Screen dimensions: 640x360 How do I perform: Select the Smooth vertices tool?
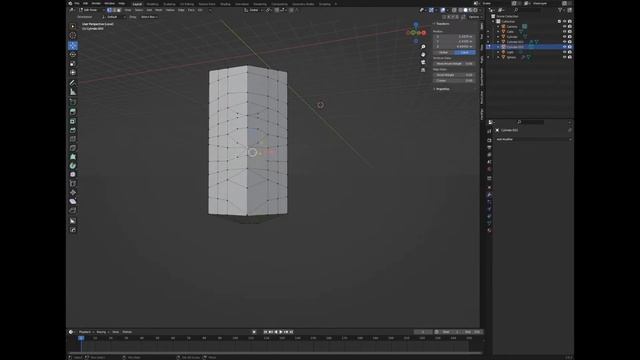73,175
